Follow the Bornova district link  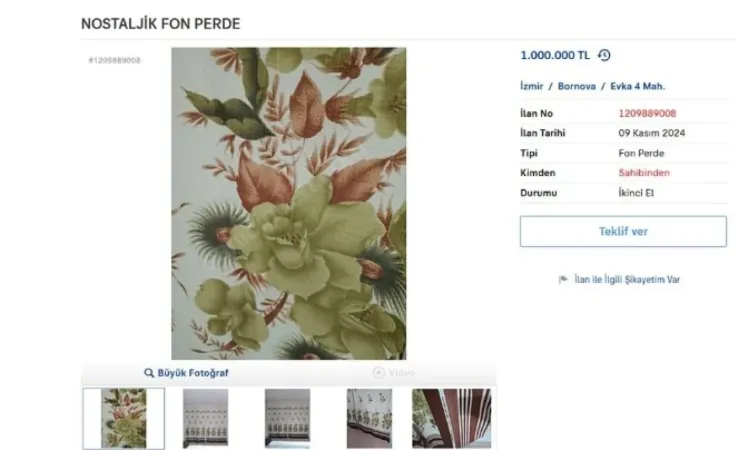(x=576, y=86)
